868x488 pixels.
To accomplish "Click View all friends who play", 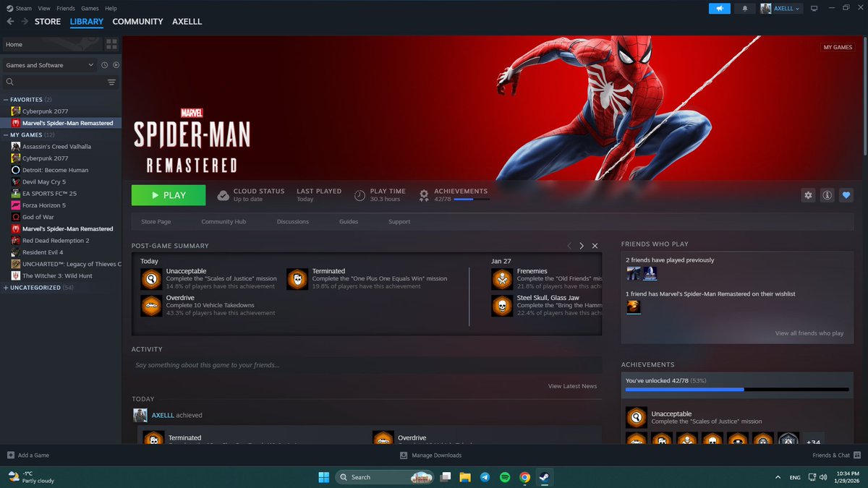I will coord(809,333).
